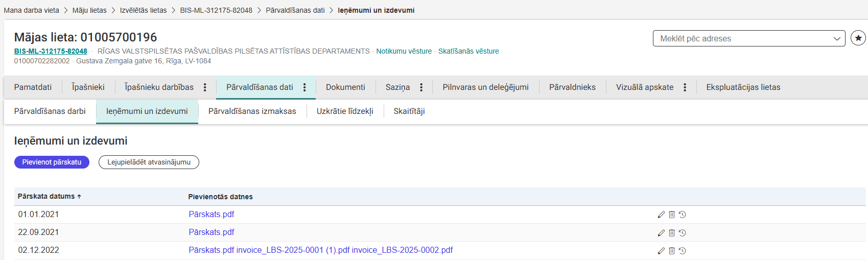
Task: Delete the 01.01.2021 report row
Action: [x=672, y=215]
